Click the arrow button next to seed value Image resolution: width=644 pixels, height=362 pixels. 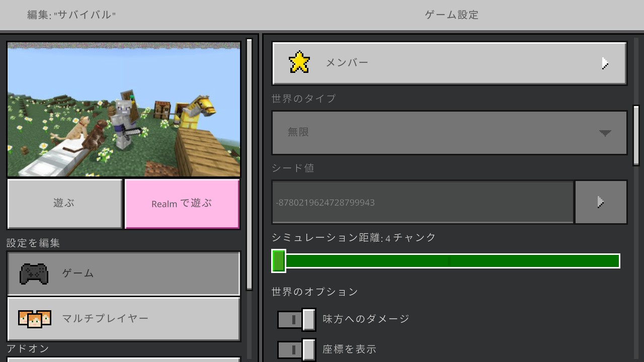(x=601, y=202)
